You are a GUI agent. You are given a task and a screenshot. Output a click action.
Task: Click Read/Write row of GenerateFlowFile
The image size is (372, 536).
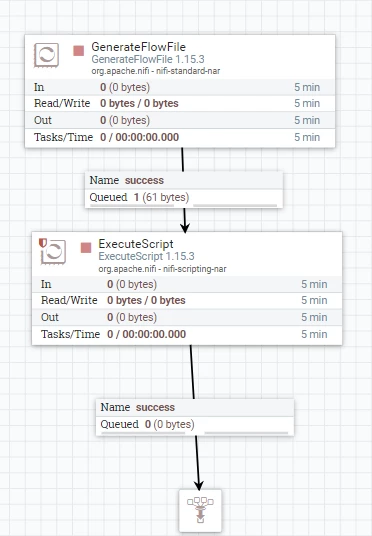point(180,103)
